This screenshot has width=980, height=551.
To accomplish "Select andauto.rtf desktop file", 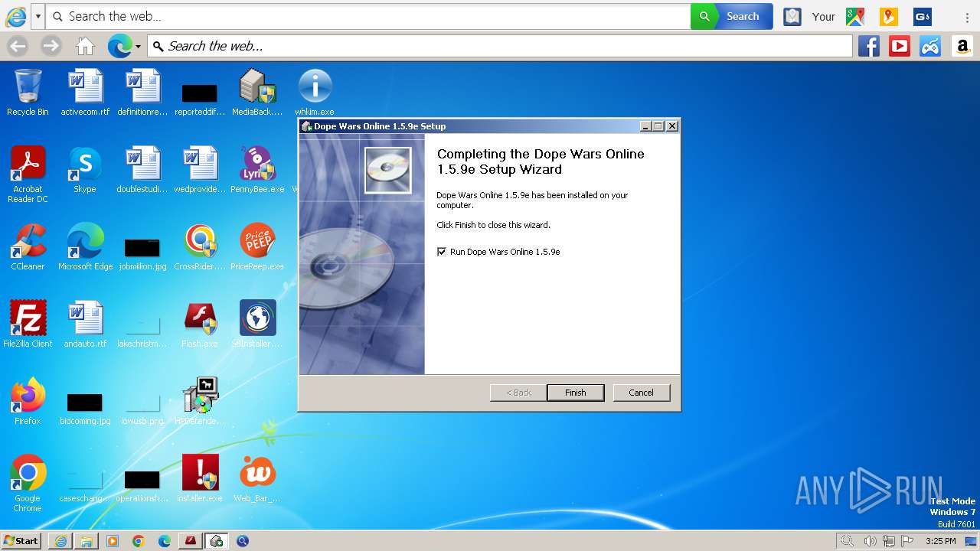I will 85,324.
